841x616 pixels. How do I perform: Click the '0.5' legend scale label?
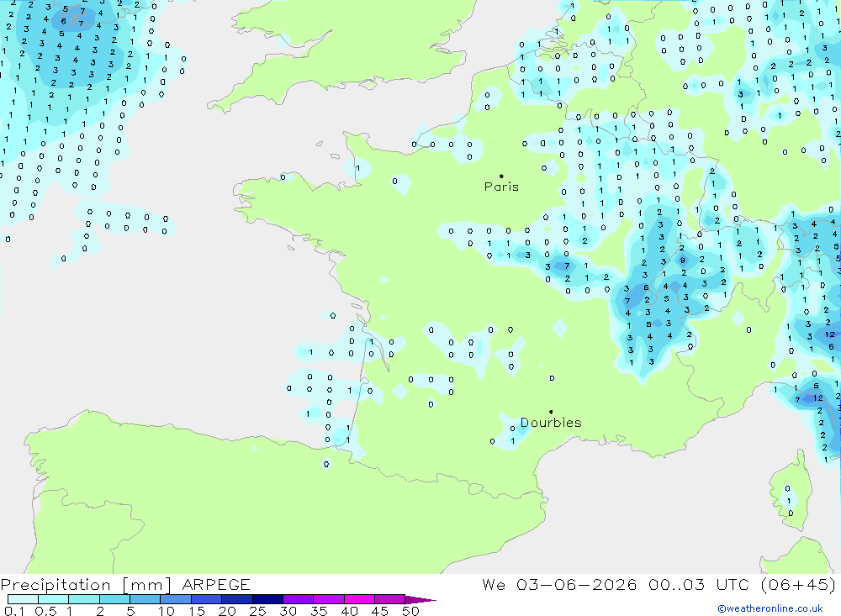point(45,611)
